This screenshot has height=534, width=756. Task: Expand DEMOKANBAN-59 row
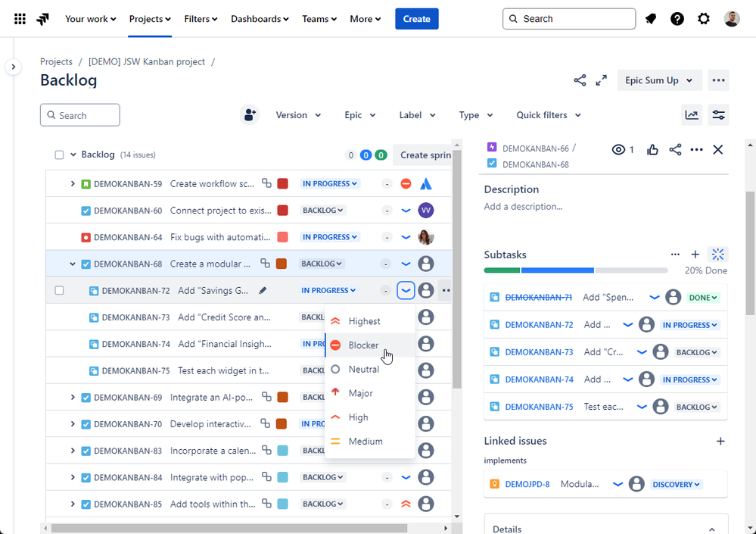pyautogui.click(x=73, y=184)
